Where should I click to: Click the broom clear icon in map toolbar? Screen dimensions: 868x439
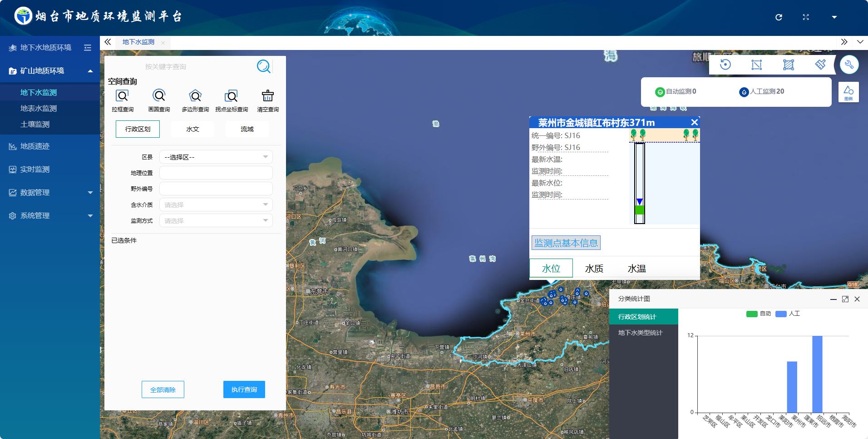(820, 65)
